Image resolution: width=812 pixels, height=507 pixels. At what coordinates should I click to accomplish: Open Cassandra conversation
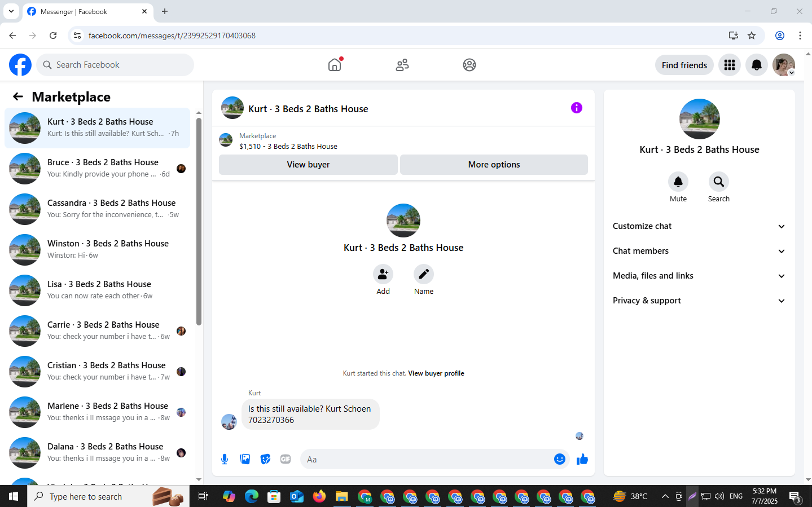[97, 209]
